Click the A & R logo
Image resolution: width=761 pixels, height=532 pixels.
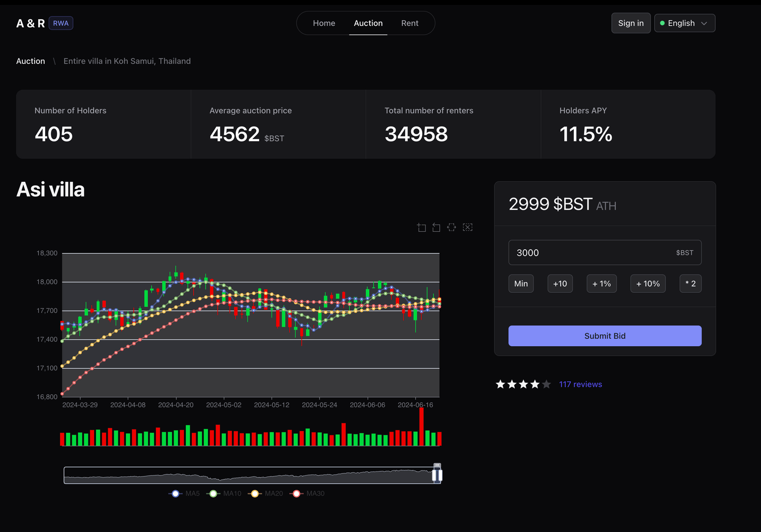(x=30, y=23)
